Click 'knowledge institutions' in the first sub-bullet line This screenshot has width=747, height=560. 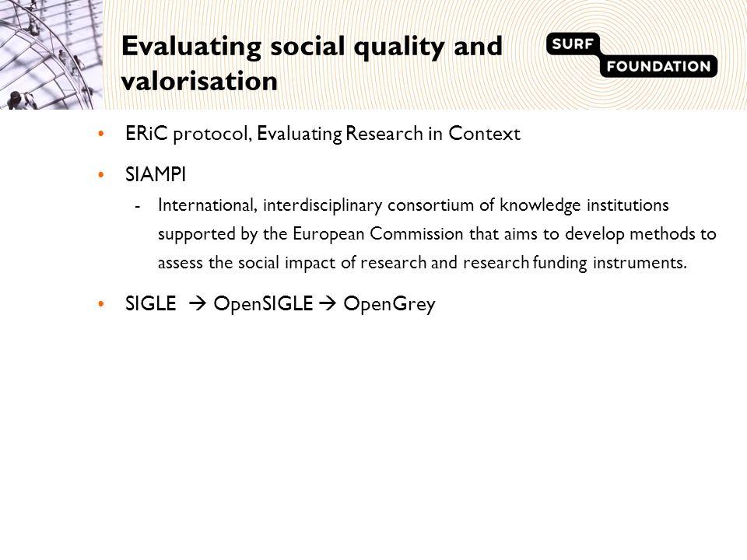pos(584,205)
